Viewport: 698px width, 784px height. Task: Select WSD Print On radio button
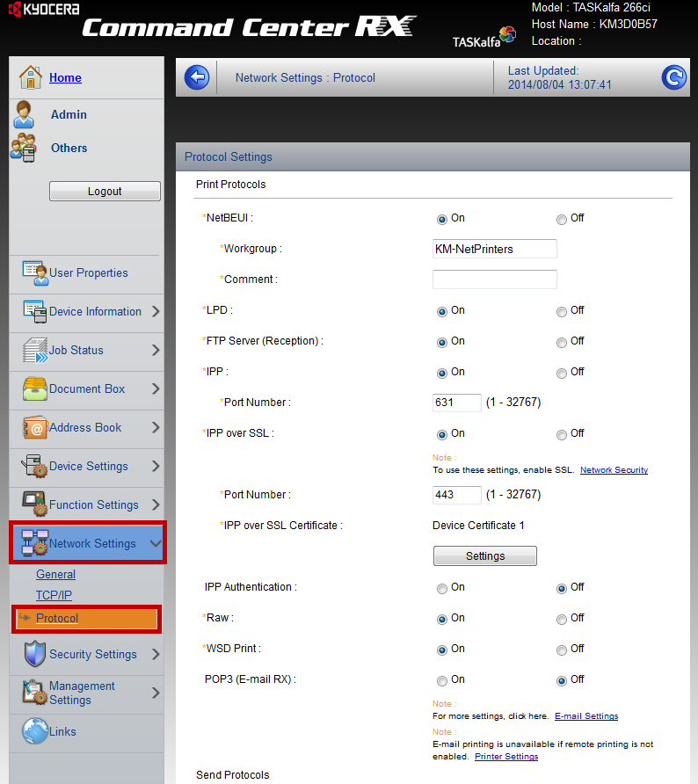[x=442, y=650]
